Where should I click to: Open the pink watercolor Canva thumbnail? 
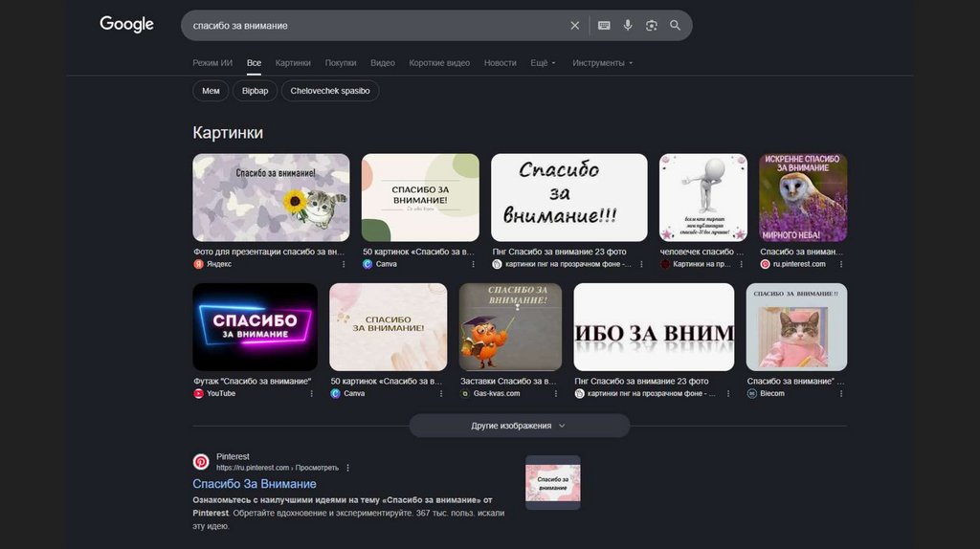tap(389, 327)
